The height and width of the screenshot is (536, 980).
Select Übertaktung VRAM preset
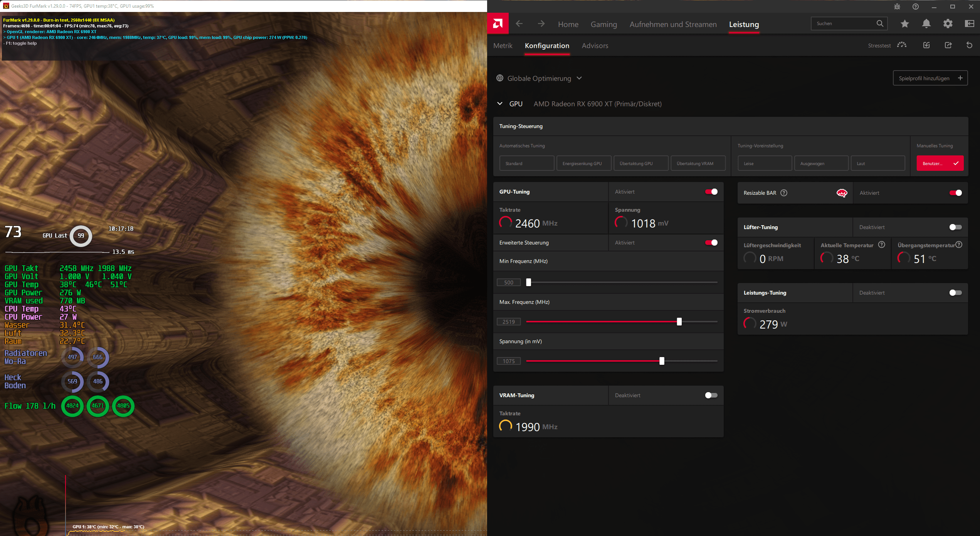(x=698, y=163)
